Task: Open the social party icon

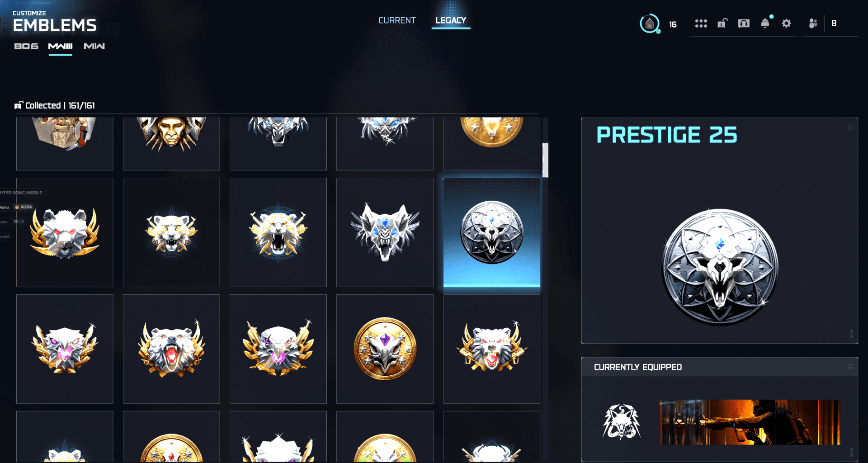Action: 813,24
